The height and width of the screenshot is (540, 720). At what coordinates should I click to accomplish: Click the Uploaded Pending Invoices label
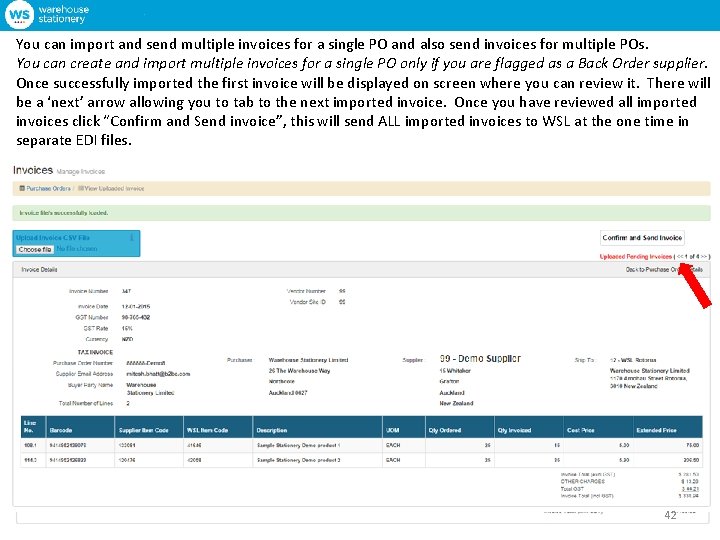click(x=636, y=256)
